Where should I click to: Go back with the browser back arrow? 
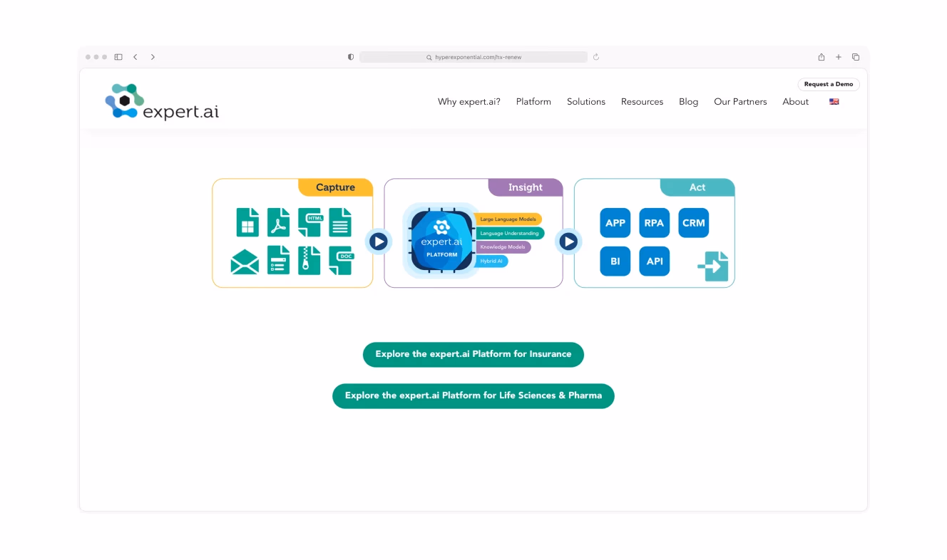tap(135, 57)
